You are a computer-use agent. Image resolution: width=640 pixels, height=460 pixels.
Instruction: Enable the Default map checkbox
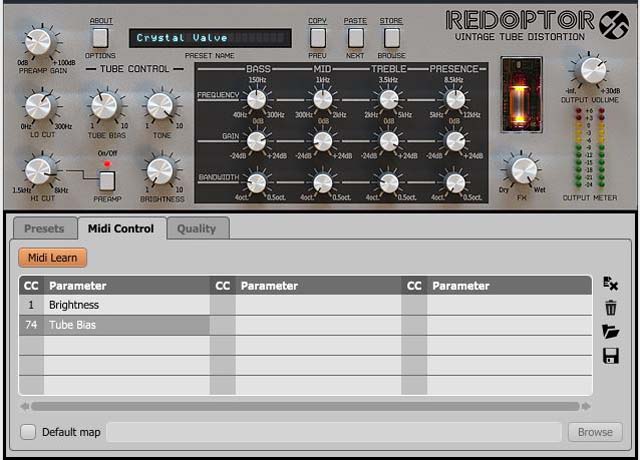[x=29, y=432]
